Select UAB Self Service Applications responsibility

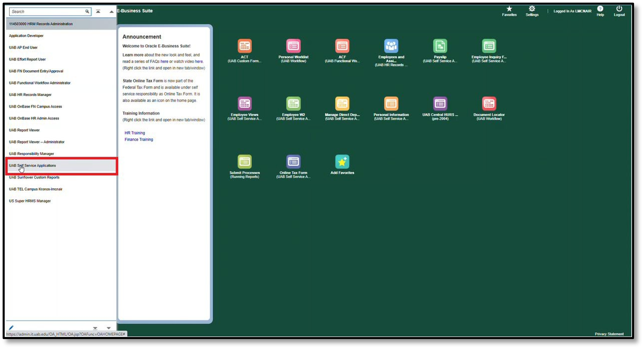coord(32,165)
